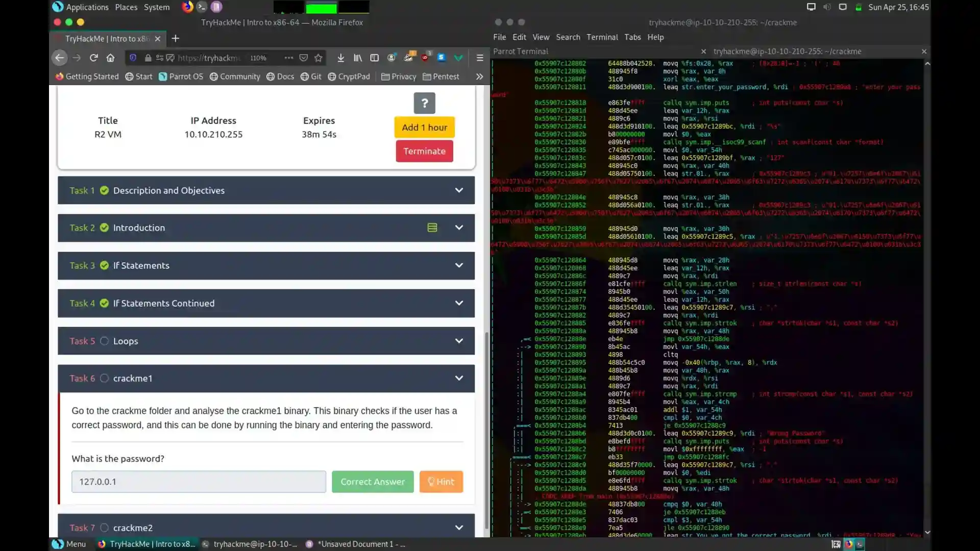
Task: Click the password answer input field
Action: [x=199, y=482]
